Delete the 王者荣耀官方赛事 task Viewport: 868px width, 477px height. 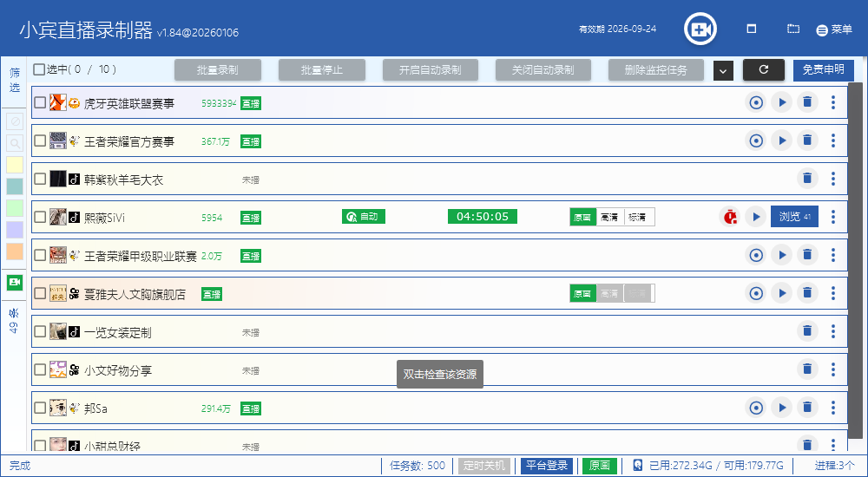coord(807,140)
